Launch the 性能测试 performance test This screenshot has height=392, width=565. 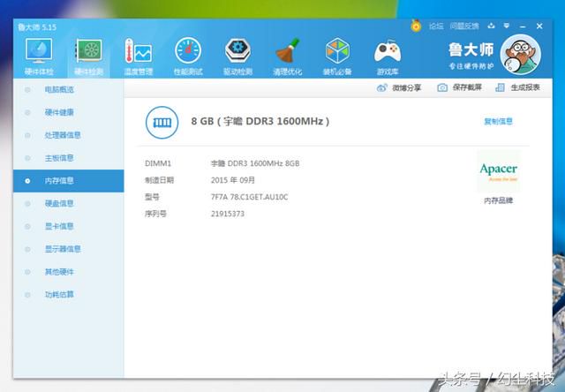pyautogui.click(x=188, y=57)
